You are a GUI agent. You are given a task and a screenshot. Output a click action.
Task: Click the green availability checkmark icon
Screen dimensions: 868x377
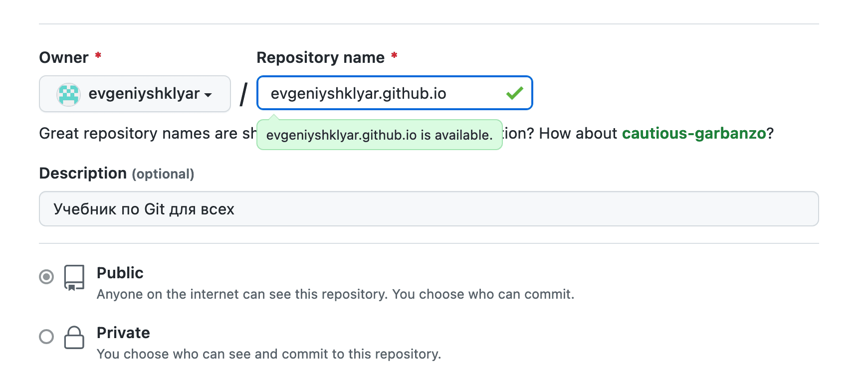click(x=514, y=93)
